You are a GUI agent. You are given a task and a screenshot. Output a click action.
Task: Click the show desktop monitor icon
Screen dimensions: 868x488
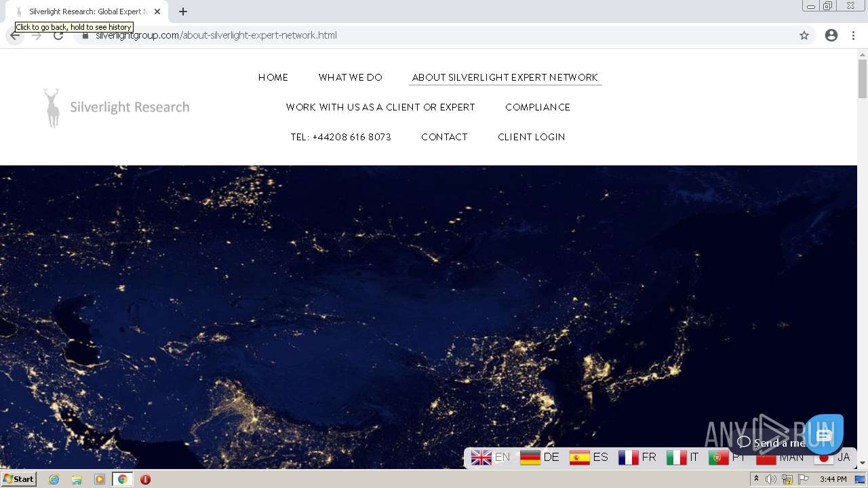click(860, 479)
